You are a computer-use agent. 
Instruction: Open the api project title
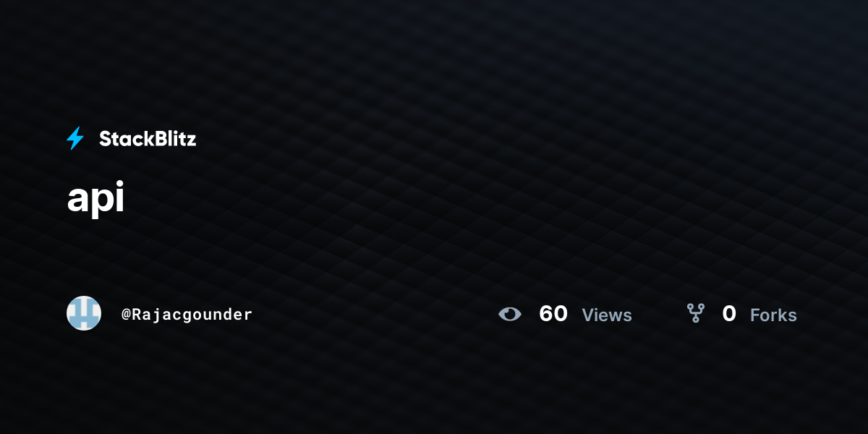[96, 198]
